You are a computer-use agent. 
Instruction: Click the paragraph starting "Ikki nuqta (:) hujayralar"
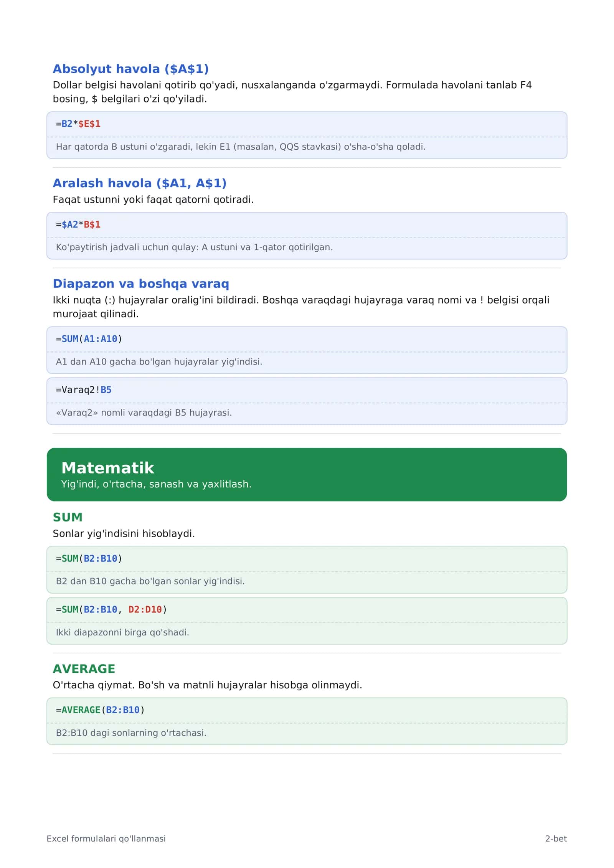click(301, 307)
